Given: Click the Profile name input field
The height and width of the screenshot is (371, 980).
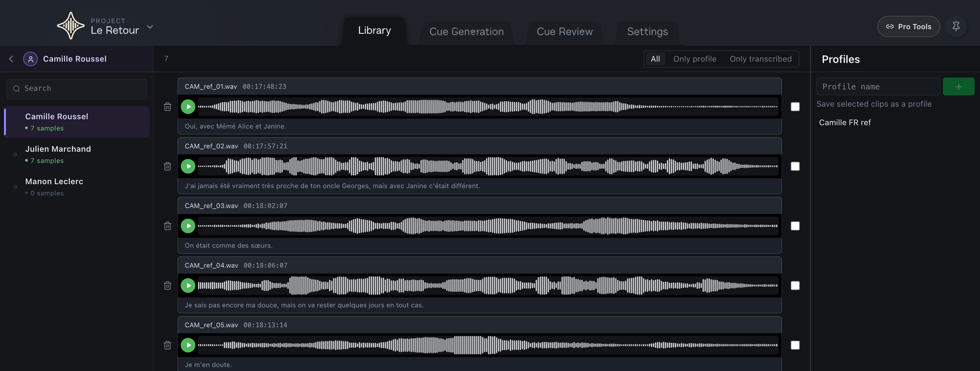Looking at the screenshot, I should click(878, 87).
